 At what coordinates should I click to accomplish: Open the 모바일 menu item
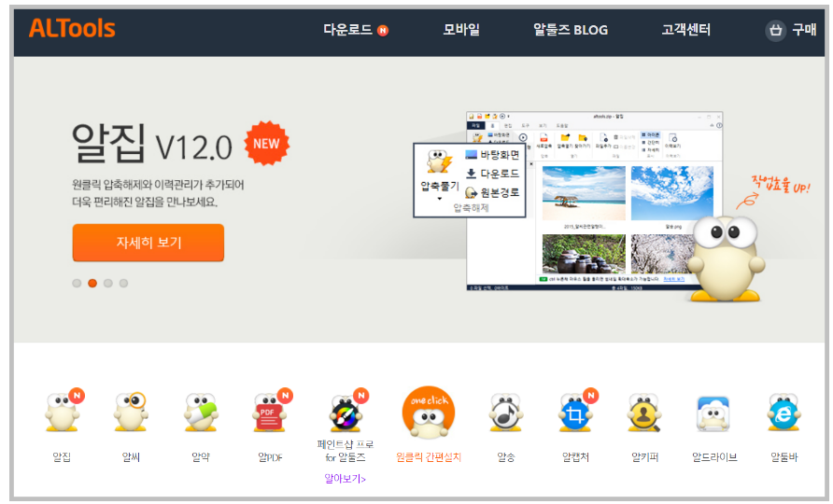point(461,29)
